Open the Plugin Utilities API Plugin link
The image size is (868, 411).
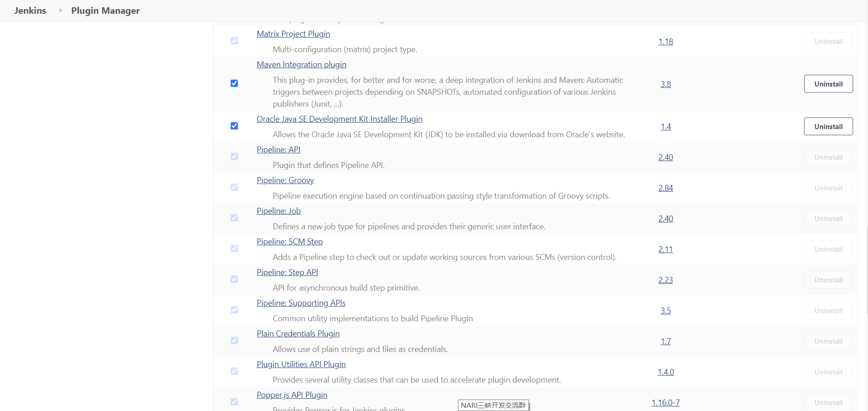point(301,364)
